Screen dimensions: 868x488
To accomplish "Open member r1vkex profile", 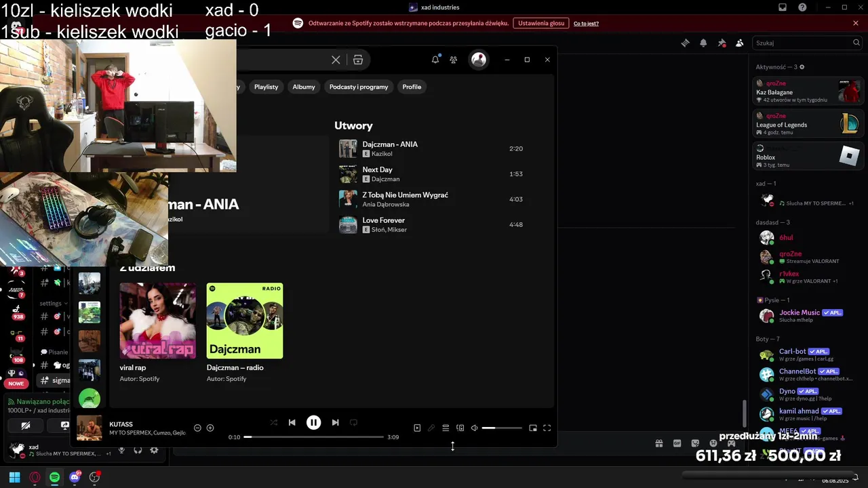I will pos(808,276).
